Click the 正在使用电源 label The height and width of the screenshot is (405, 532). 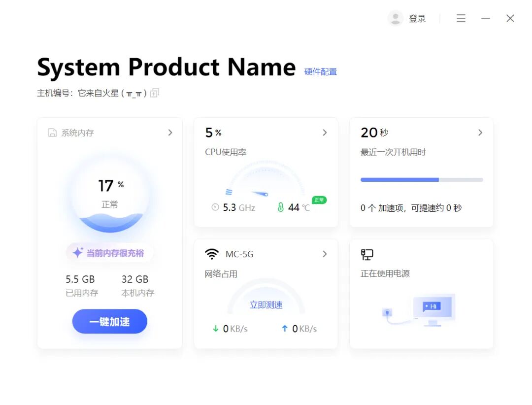[385, 273]
